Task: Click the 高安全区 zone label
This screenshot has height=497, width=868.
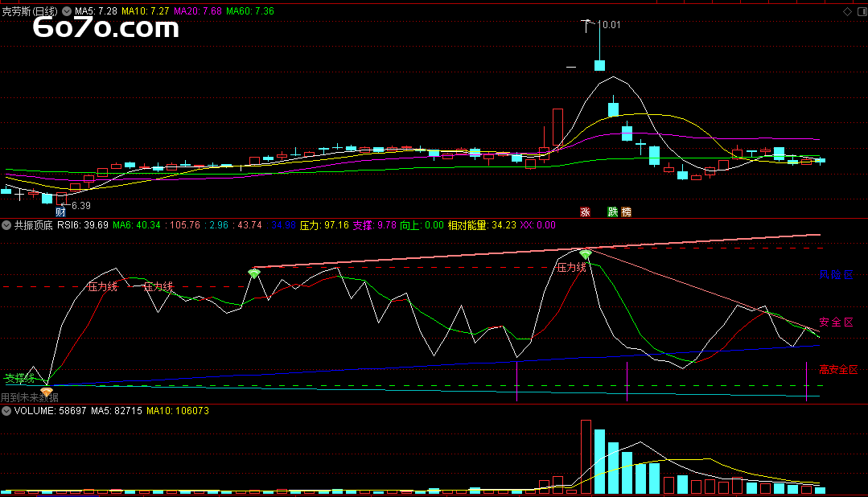Action: (x=838, y=370)
